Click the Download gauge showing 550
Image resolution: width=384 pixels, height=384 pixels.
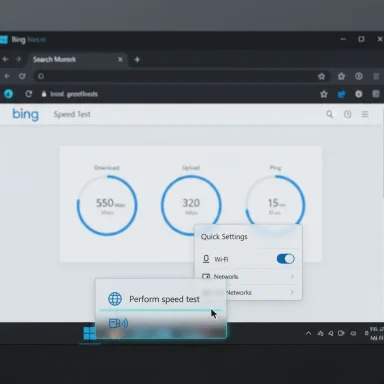point(107,206)
